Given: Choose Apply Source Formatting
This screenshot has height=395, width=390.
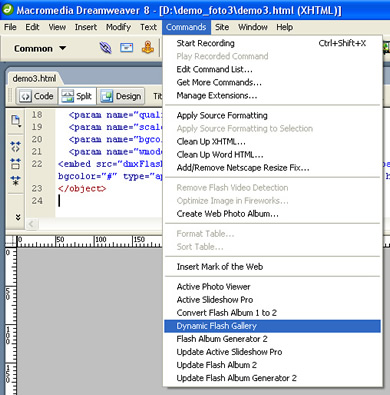Looking at the screenshot, I should point(273,115).
